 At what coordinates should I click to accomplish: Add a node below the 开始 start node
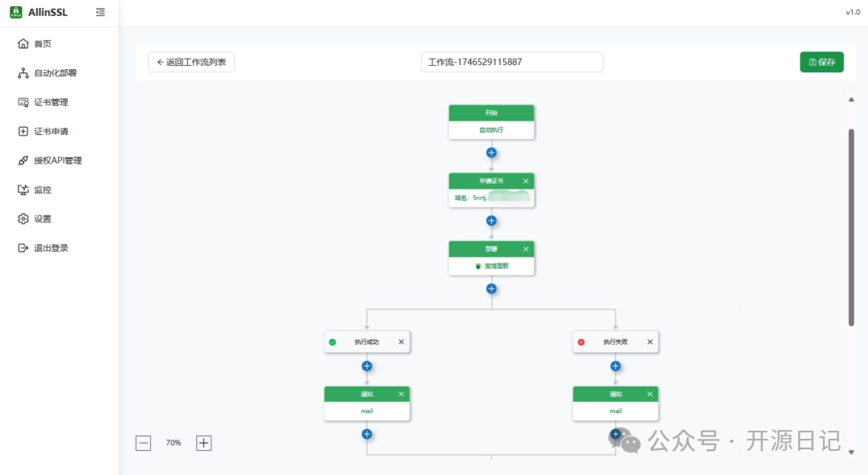(491, 153)
